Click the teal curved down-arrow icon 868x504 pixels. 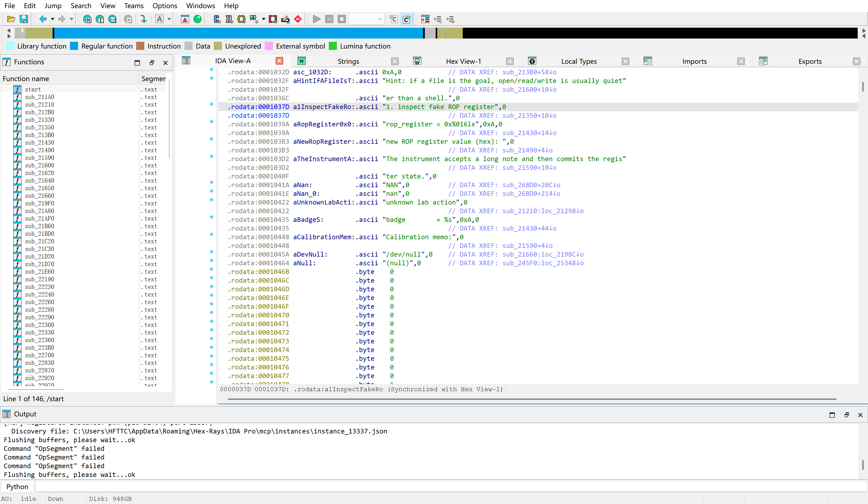144,19
